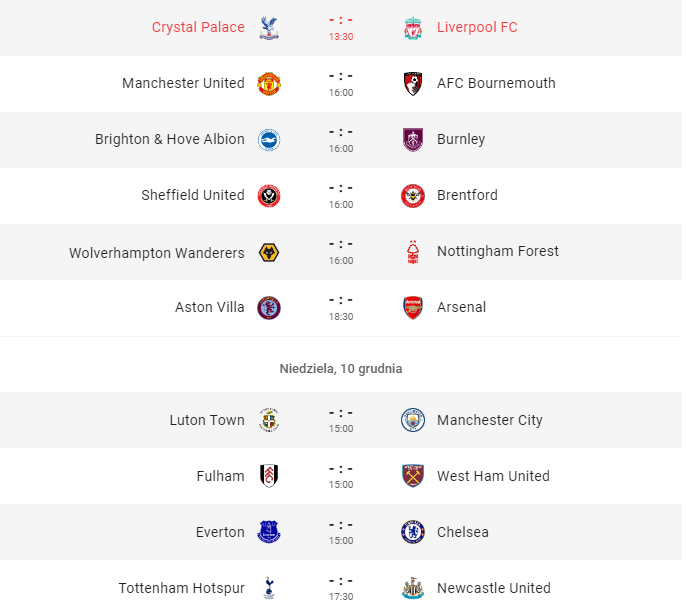Image resolution: width=686 pixels, height=614 pixels.
Task: Select the Everton team name
Action: click(220, 532)
